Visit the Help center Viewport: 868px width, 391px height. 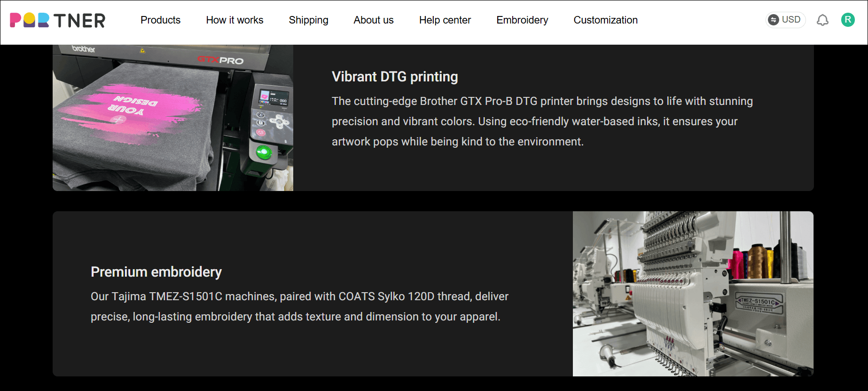click(445, 20)
